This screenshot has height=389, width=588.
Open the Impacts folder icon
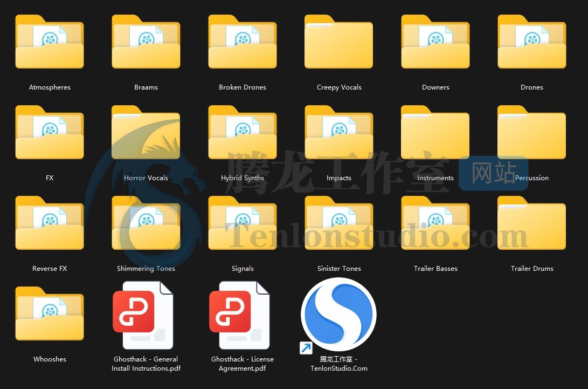338,132
